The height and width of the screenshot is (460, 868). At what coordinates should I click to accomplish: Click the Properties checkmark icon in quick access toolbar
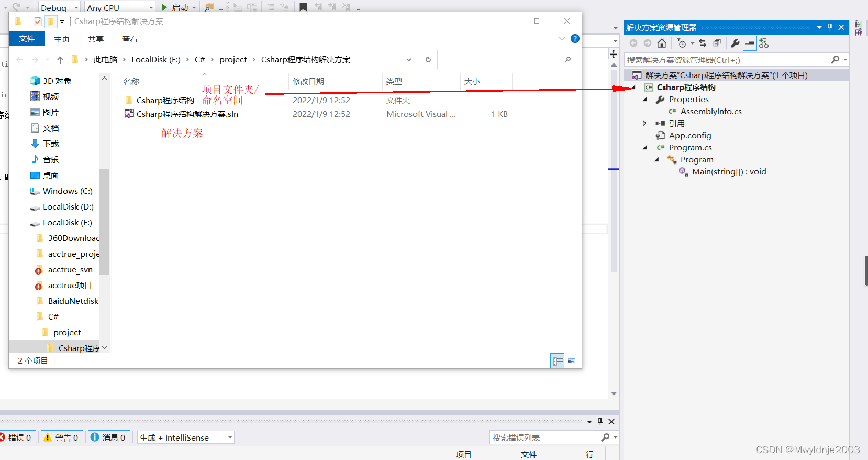[x=38, y=21]
